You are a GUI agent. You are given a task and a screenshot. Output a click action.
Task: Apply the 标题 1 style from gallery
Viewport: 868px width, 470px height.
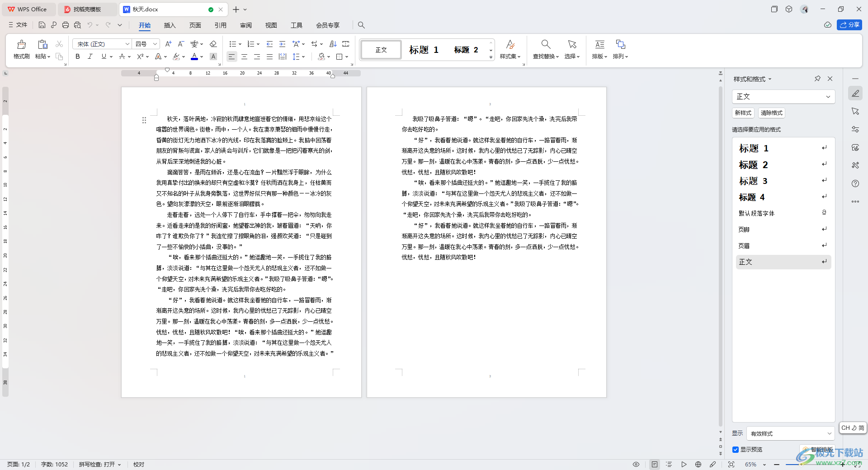pyautogui.click(x=424, y=50)
